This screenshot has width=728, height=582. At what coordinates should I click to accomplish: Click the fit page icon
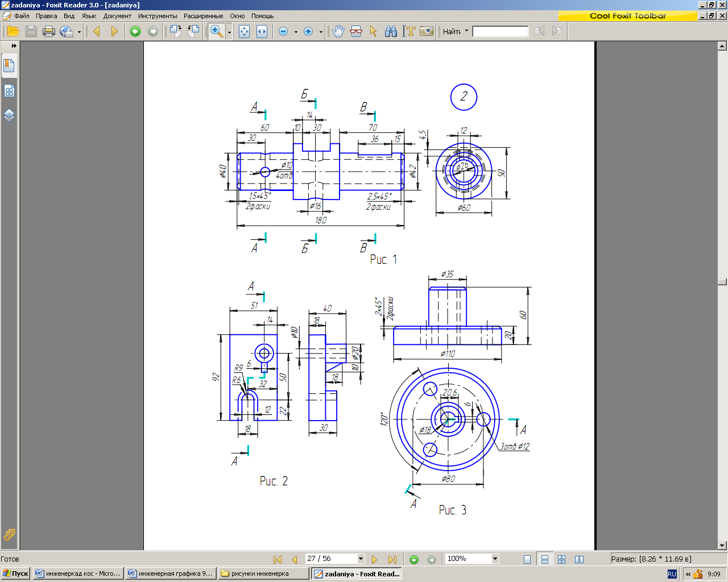[x=245, y=31]
